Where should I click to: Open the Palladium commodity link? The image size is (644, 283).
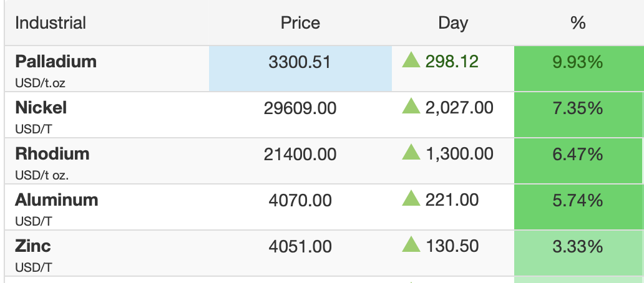click(56, 62)
